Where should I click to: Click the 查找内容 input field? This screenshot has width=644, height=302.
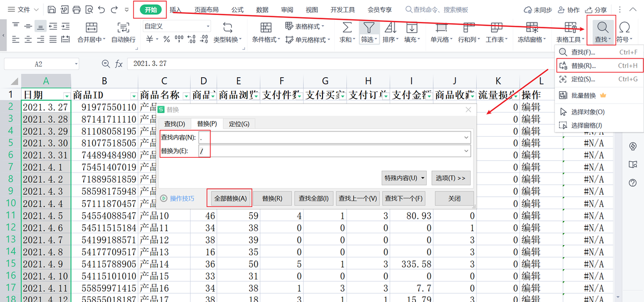335,137
